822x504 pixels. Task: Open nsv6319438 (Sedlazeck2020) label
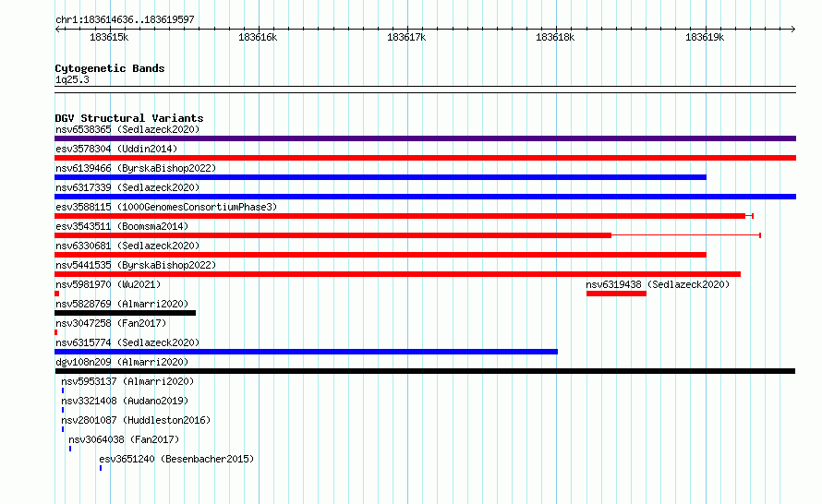click(x=658, y=284)
